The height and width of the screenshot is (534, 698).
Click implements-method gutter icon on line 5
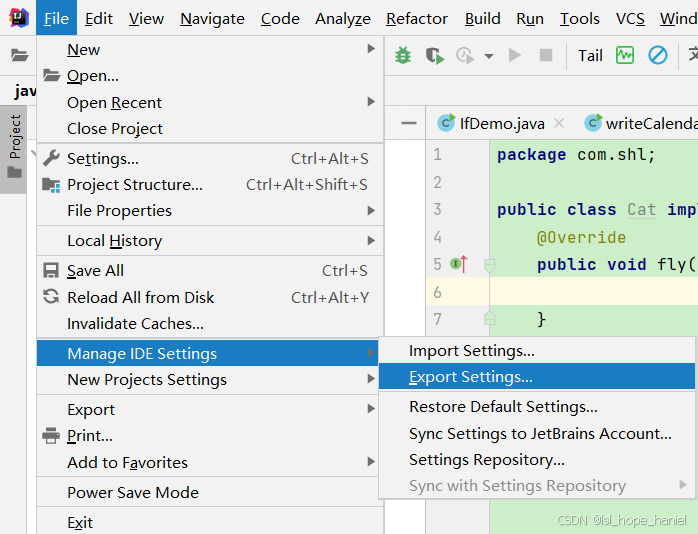(x=459, y=264)
